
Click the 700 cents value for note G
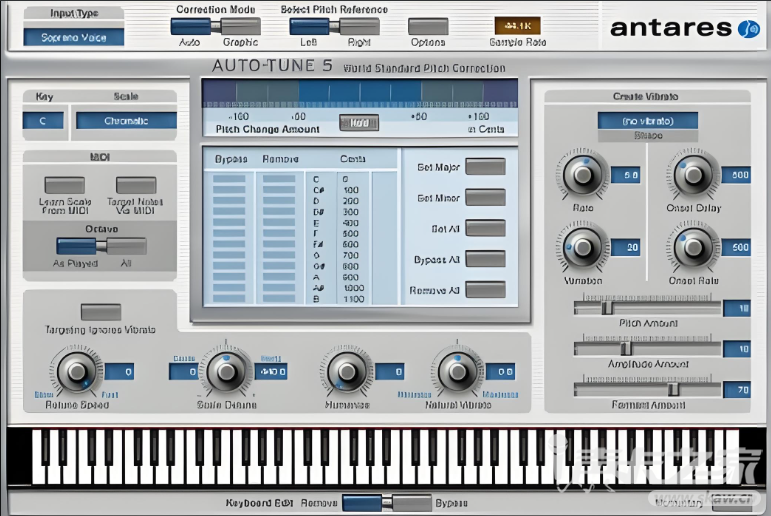[351, 255]
